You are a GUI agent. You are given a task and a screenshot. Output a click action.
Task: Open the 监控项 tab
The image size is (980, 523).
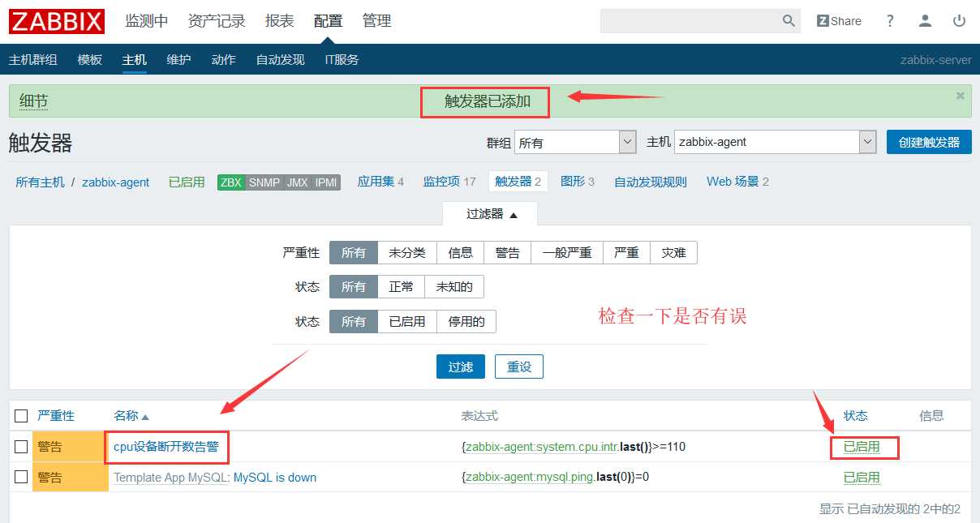tap(442, 182)
